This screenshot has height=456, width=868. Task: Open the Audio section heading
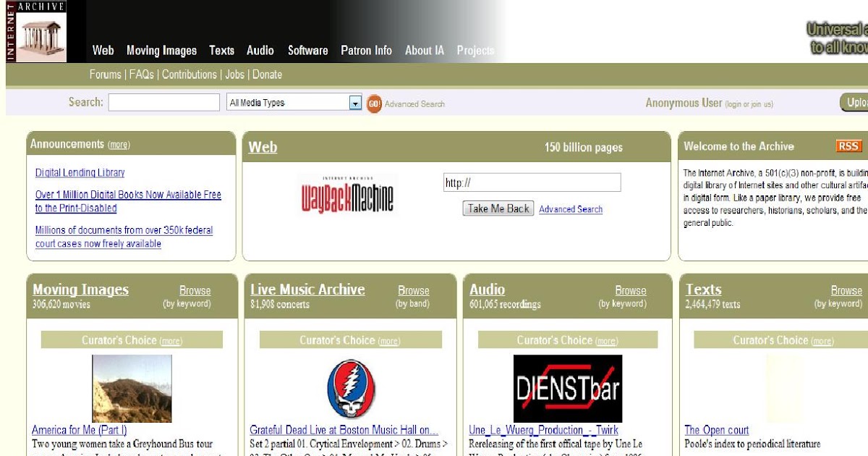487,290
